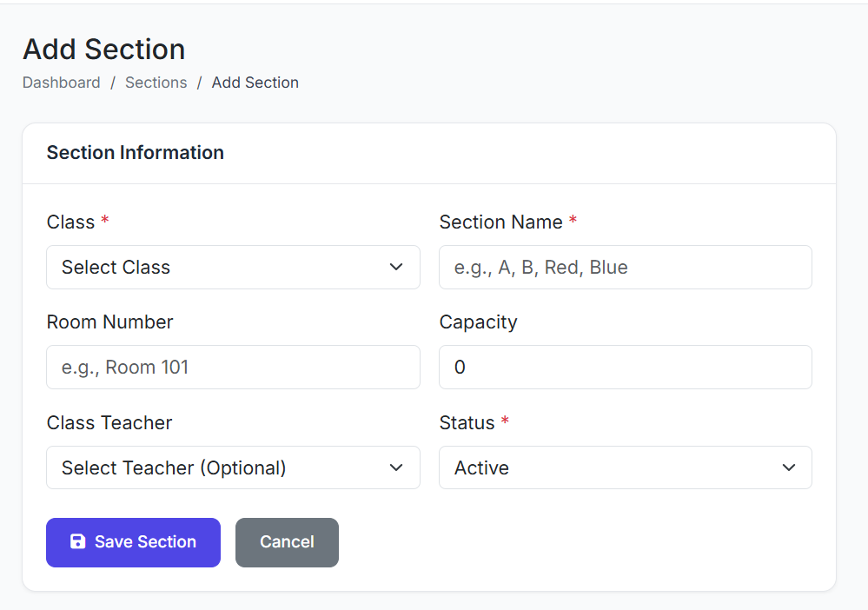Expand the Select Teacher (Optional) dropdown
Screen dimensions: 868x610
[232, 467]
